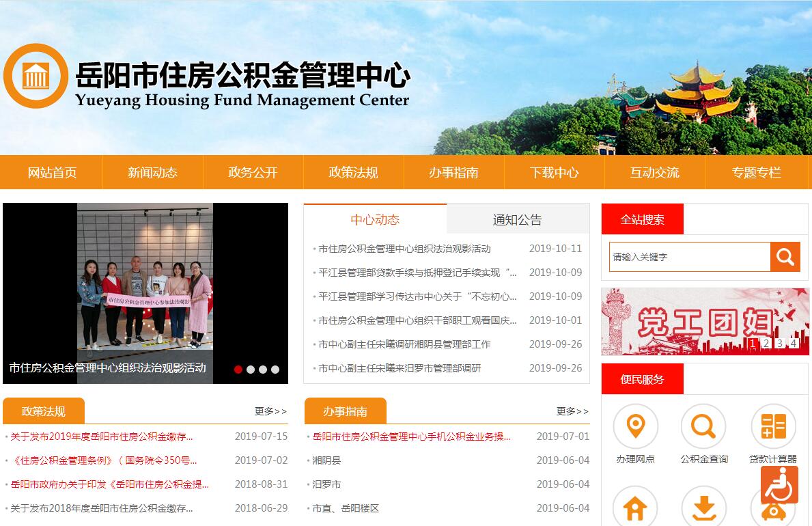Open the 新闻动态 navigation menu

[152, 173]
